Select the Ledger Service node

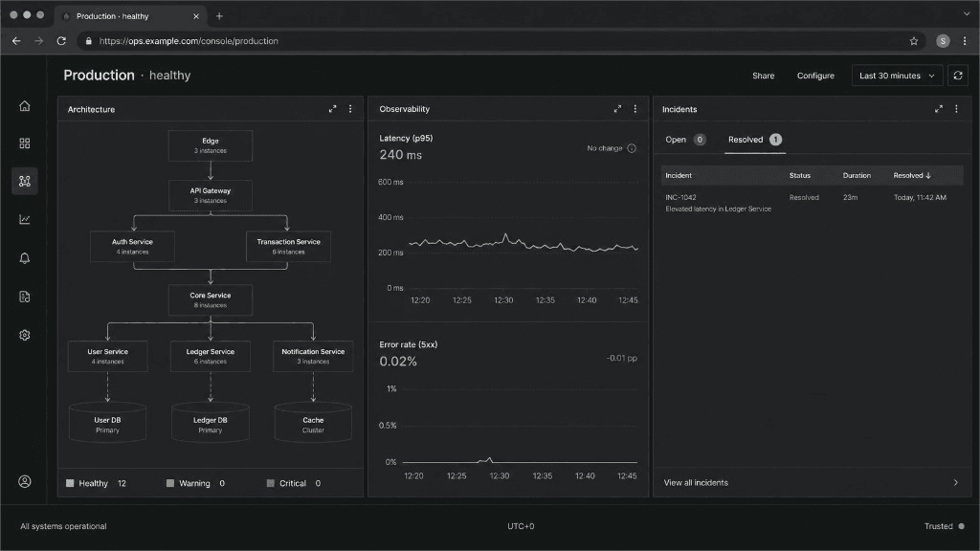click(211, 356)
